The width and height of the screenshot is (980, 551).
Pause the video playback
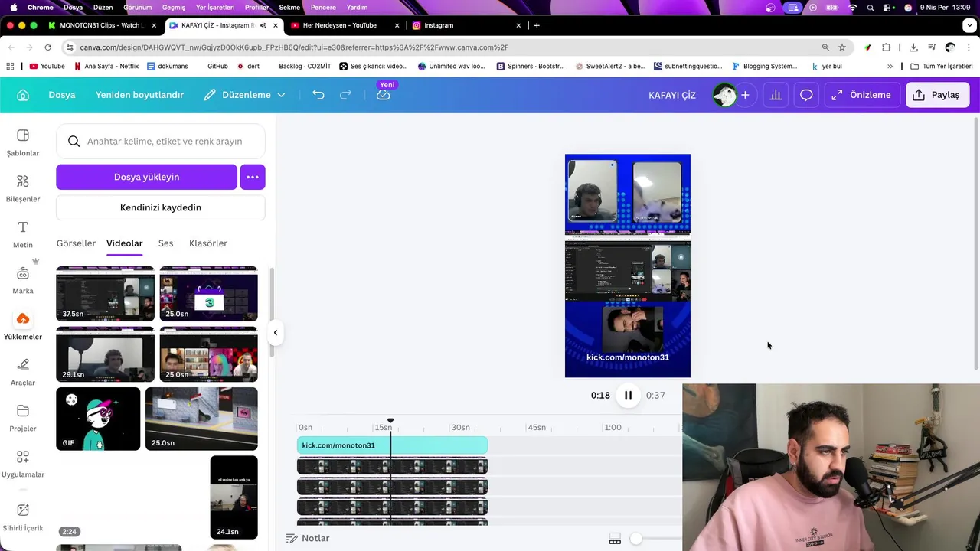(628, 396)
